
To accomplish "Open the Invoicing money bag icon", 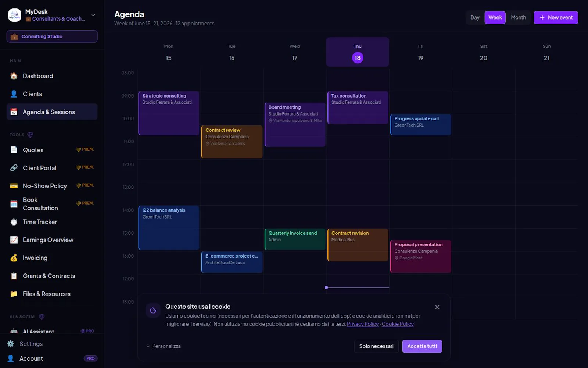I will pyautogui.click(x=14, y=258).
